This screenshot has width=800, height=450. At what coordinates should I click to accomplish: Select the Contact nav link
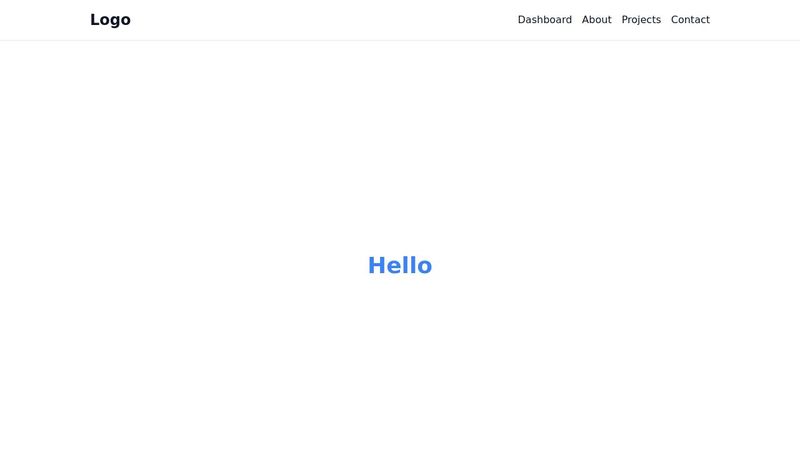[x=690, y=20]
